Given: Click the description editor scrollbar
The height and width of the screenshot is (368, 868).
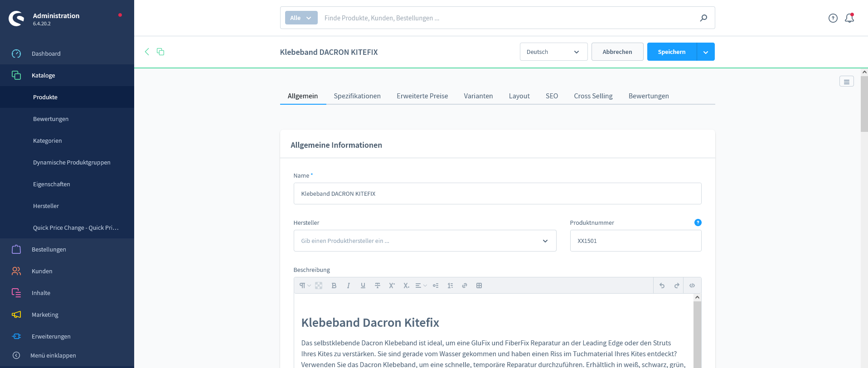Looking at the screenshot, I should (697, 334).
